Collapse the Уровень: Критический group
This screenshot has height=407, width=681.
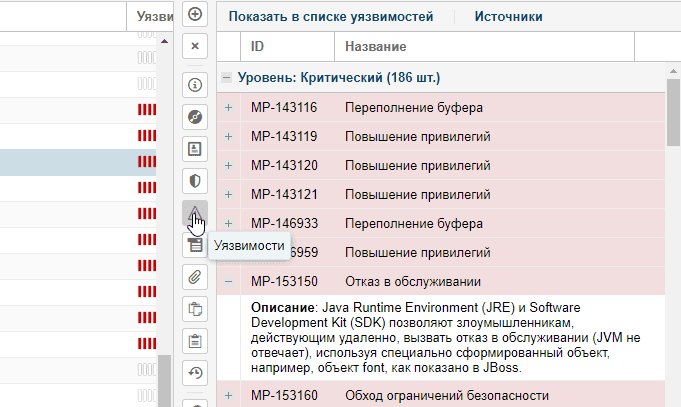(x=226, y=78)
